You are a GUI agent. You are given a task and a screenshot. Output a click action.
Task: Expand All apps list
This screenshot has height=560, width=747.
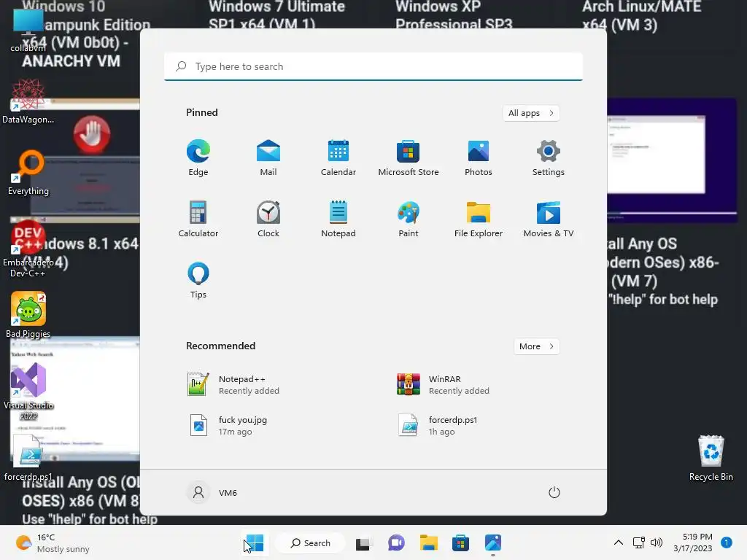click(531, 113)
